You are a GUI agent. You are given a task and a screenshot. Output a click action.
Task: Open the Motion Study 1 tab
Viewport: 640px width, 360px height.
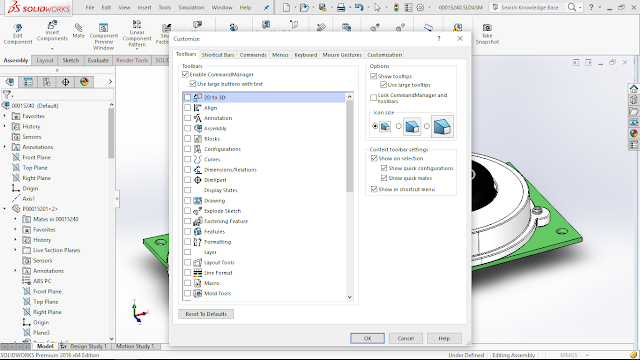135,346
